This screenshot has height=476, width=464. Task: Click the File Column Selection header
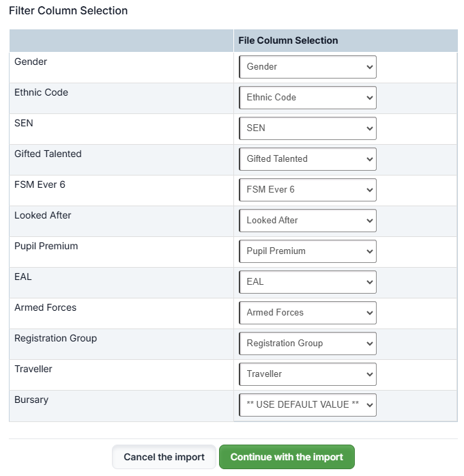point(288,40)
